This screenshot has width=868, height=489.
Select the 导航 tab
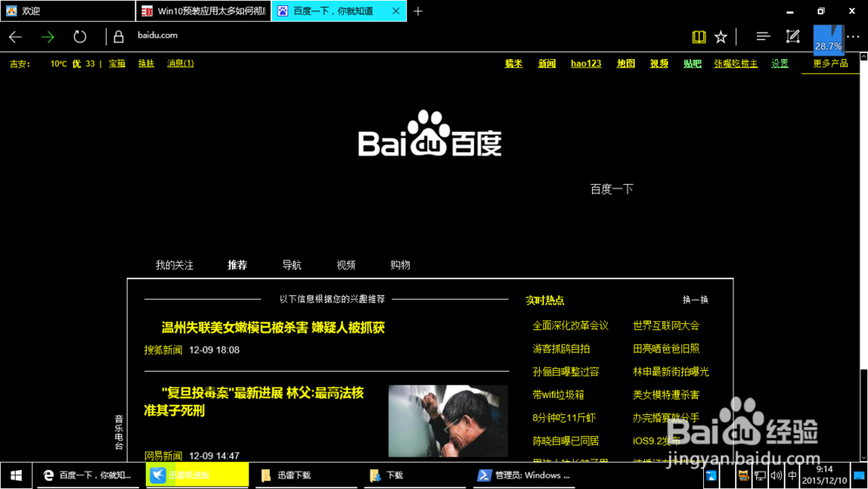click(292, 265)
